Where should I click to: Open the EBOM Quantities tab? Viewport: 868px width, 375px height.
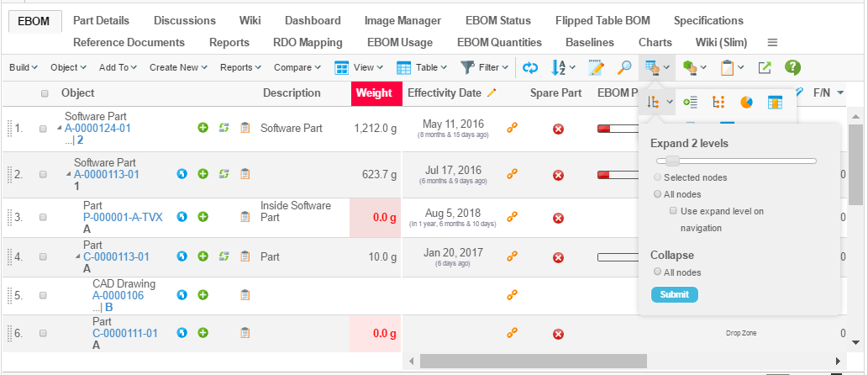499,42
